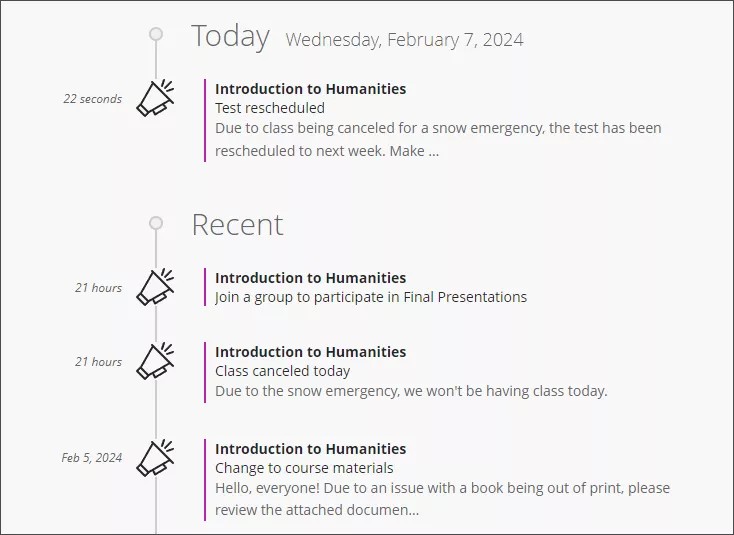The image size is (734, 535).
Task: Open Introduction to Humanities link above Join a group
Action: (x=310, y=278)
